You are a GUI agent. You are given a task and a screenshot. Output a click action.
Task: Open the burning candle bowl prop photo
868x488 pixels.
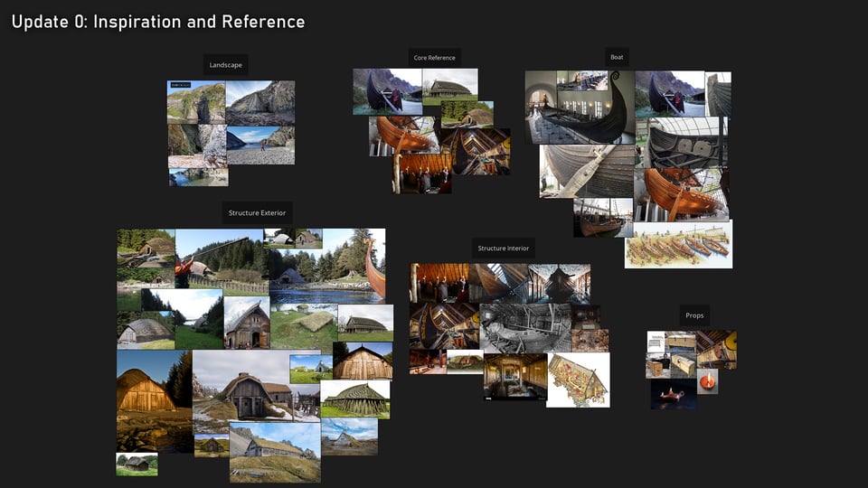pyautogui.click(x=707, y=381)
